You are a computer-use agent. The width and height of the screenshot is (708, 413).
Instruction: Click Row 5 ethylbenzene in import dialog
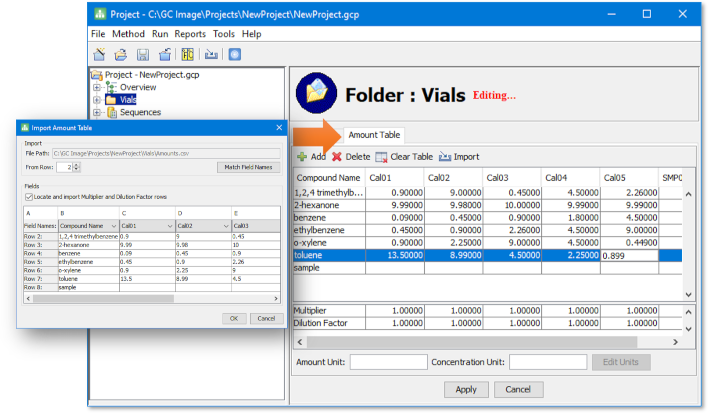(x=152, y=262)
